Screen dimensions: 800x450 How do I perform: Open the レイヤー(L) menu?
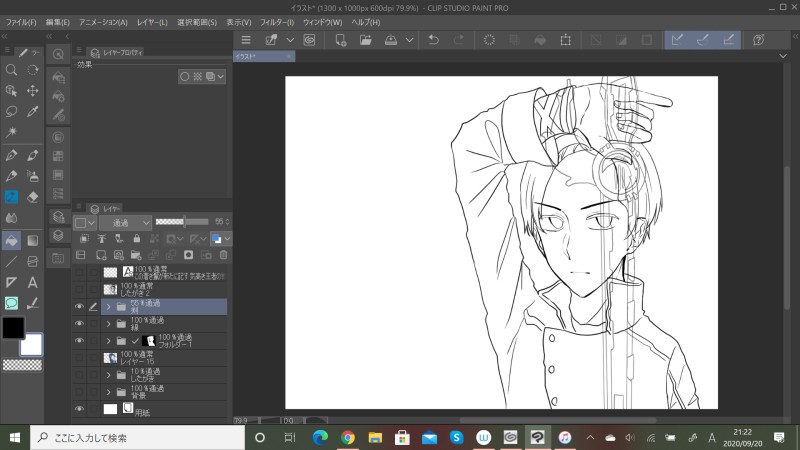click(x=152, y=21)
